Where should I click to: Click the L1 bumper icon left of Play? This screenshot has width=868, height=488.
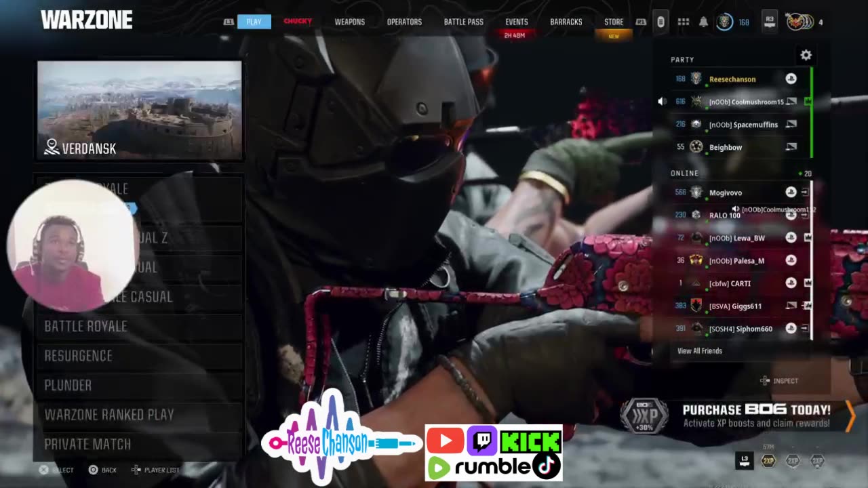tap(229, 22)
